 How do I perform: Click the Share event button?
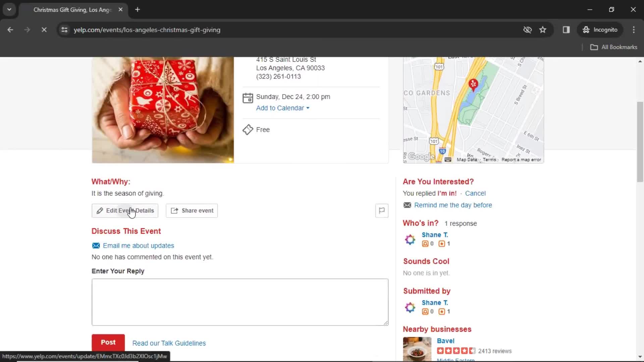192,210
